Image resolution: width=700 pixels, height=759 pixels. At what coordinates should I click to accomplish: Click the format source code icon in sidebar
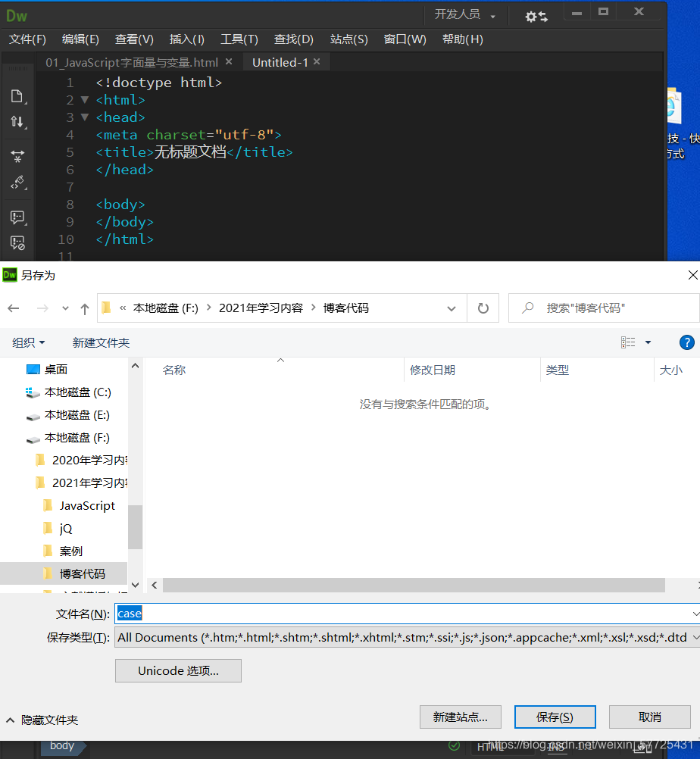tap(17, 183)
